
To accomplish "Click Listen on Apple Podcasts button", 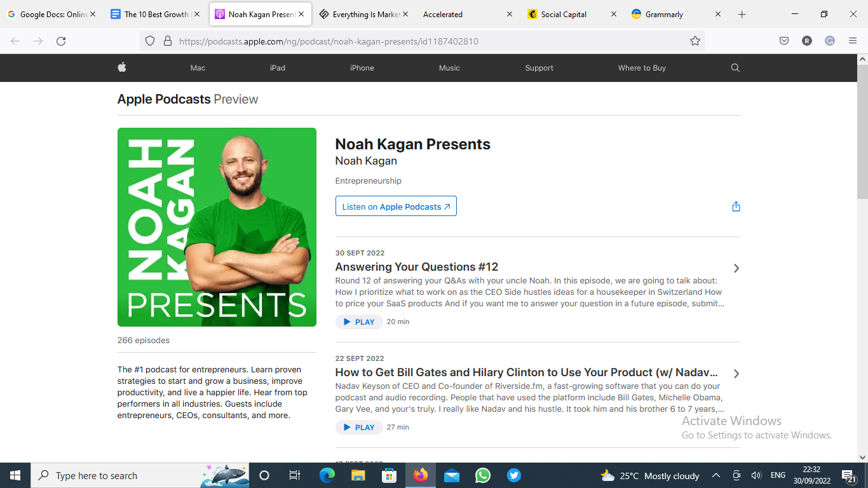I will (x=396, y=207).
